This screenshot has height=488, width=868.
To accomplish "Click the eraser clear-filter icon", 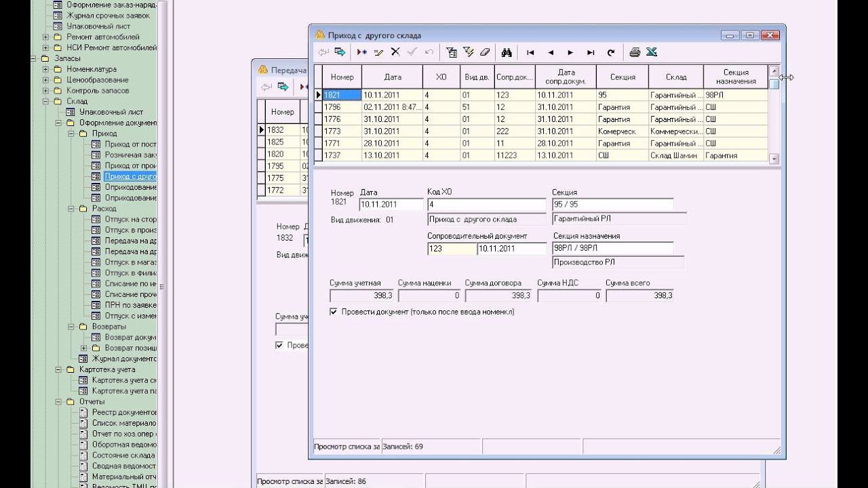I will point(484,52).
